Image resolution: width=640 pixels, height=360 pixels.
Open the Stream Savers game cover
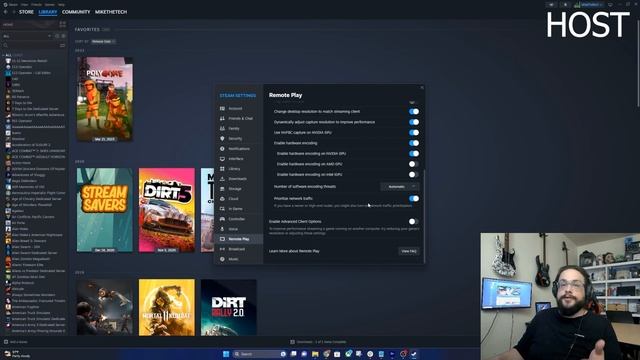(104, 210)
